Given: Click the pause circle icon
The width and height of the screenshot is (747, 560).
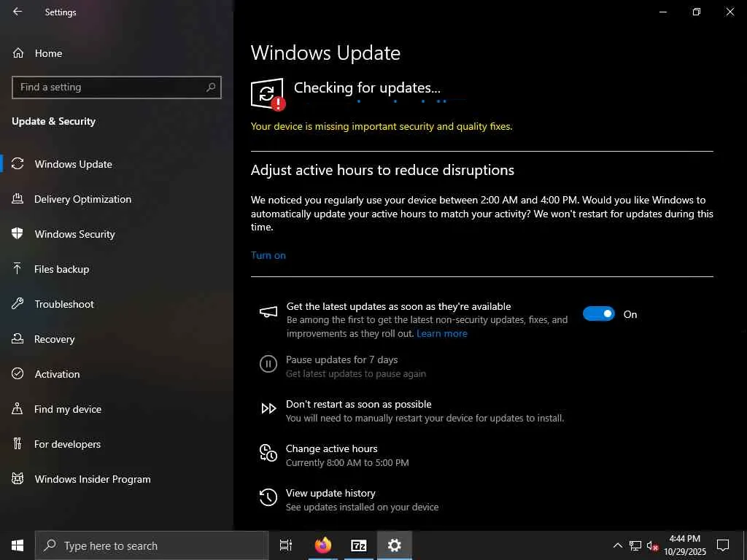Looking at the screenshot, I should [268, 365].
